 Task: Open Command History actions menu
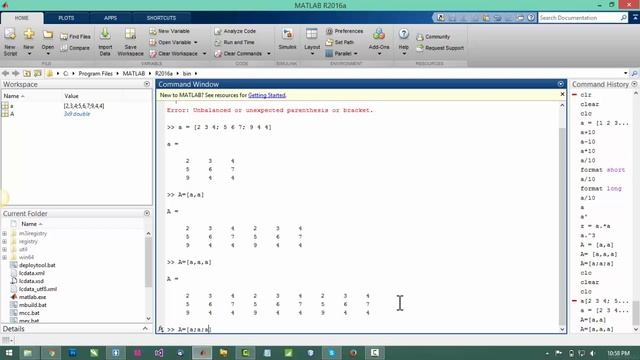point(634,84)
